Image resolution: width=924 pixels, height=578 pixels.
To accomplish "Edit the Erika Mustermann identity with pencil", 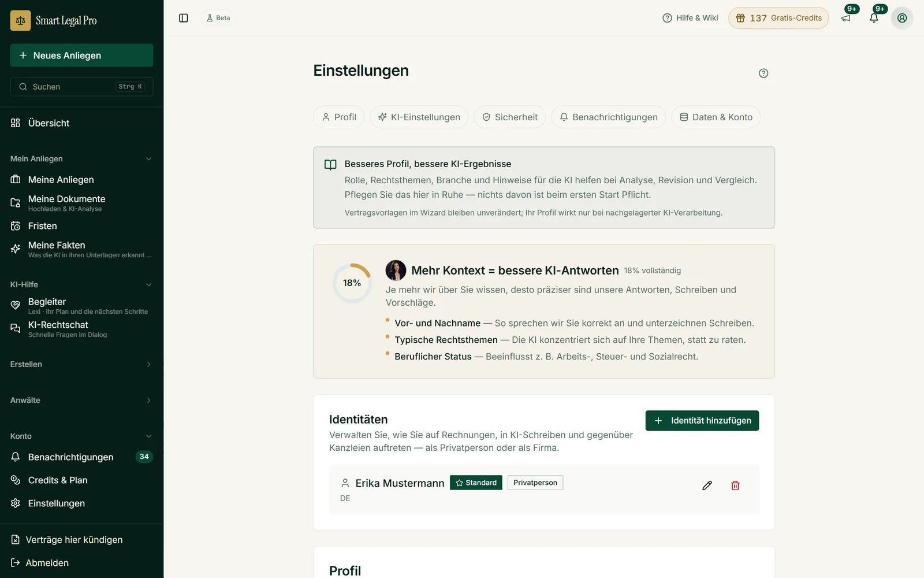I will 707,486.
